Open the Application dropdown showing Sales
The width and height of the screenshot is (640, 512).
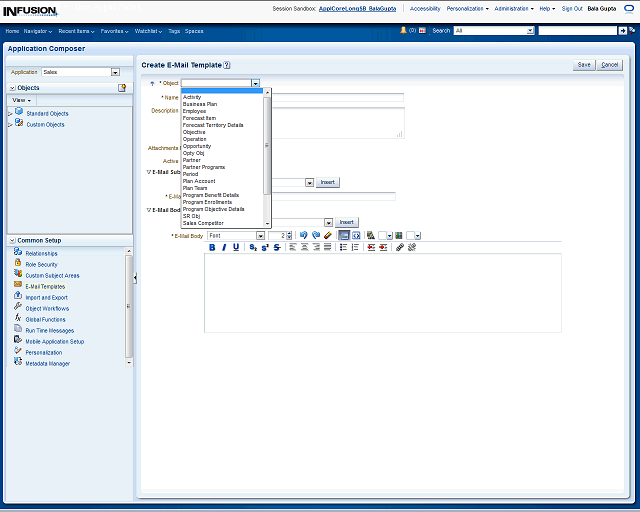[x=115, y=72]
